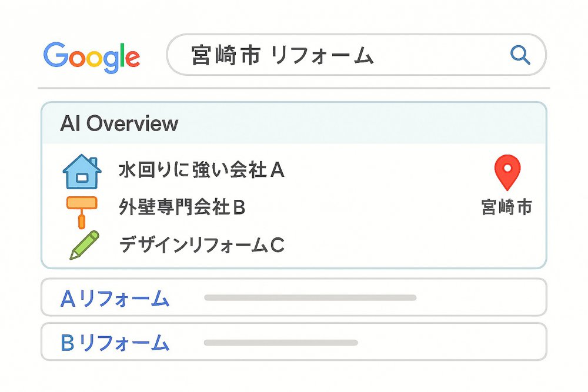Click the orange paint roller icon
Viewport: 588px width, 392px height.
coord(82,212)
